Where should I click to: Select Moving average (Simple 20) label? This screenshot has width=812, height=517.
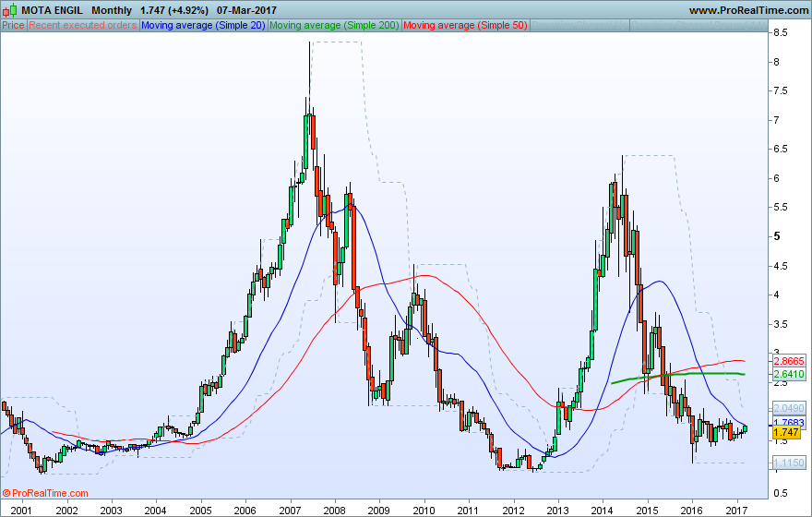coord(203,25)
